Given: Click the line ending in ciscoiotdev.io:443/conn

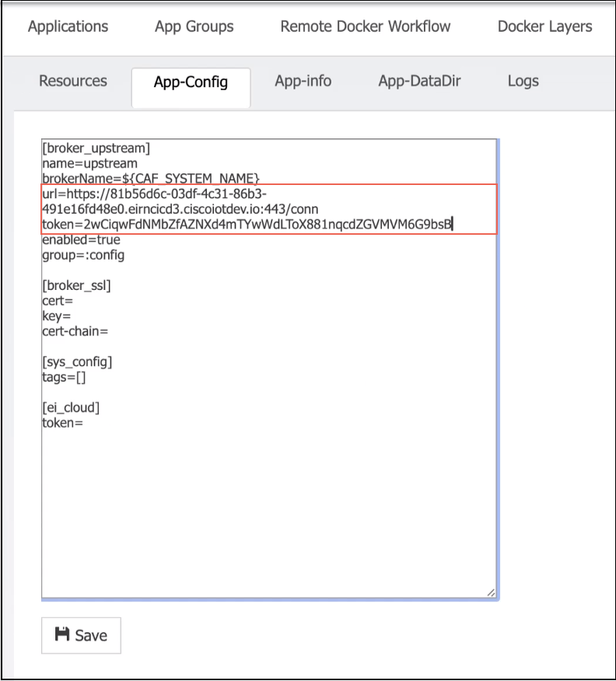Looking at the screenshot, I should 180,209.
